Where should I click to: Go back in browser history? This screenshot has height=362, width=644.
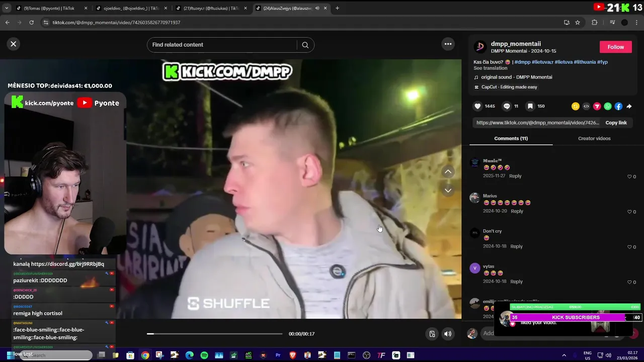[7, 23]
